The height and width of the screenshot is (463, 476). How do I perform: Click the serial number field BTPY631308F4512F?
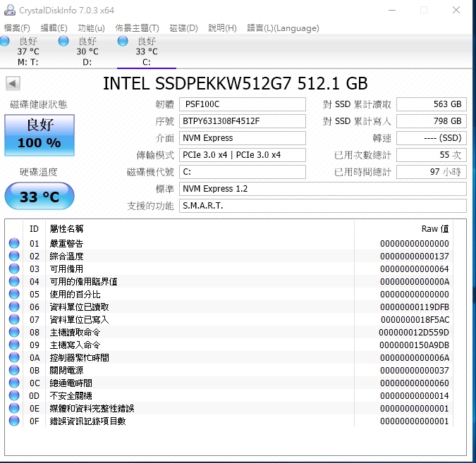click(x=243, y=121)
